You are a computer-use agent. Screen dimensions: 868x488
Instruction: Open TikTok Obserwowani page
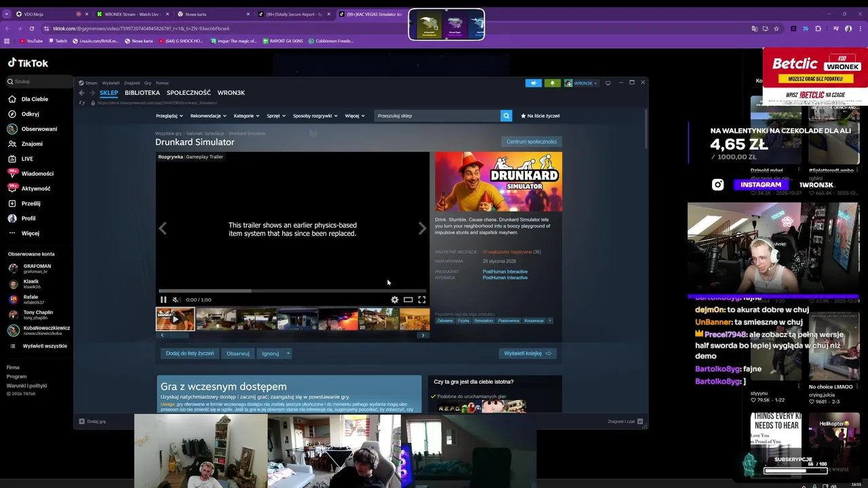[x=33, y=129]
